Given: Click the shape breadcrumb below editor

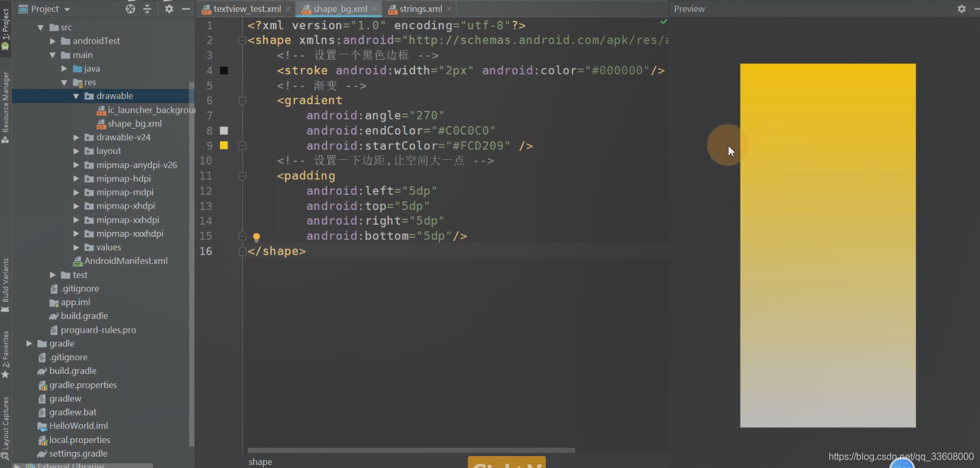Looking at the screenshot, I should pyautogui.click(x=260, y=462).
